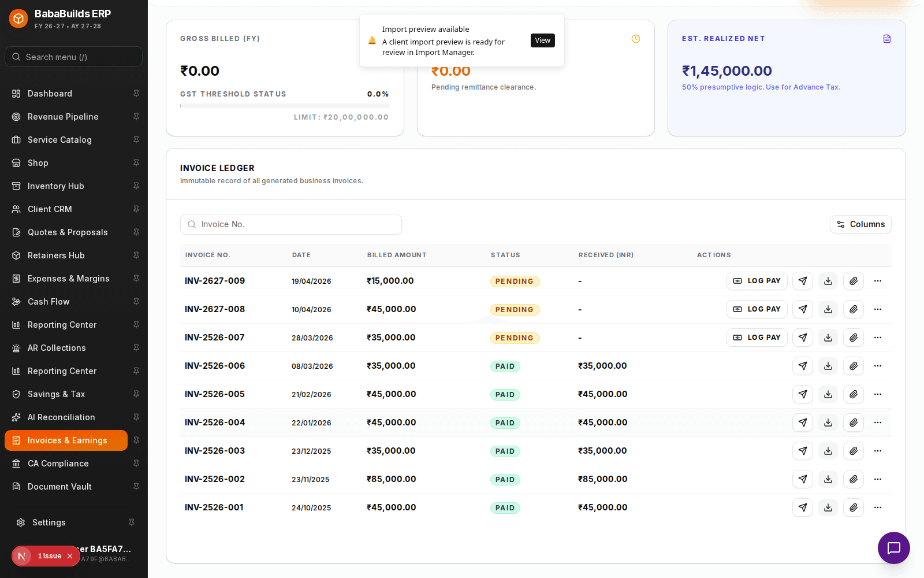Attach file to INV-2526-003

click(854, 451)
